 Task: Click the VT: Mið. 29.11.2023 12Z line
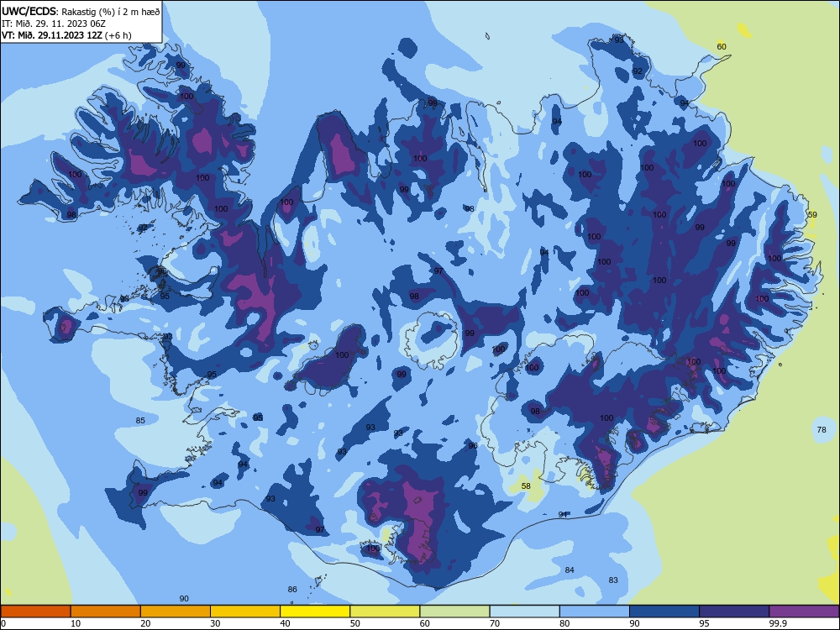tap(66, 35)
